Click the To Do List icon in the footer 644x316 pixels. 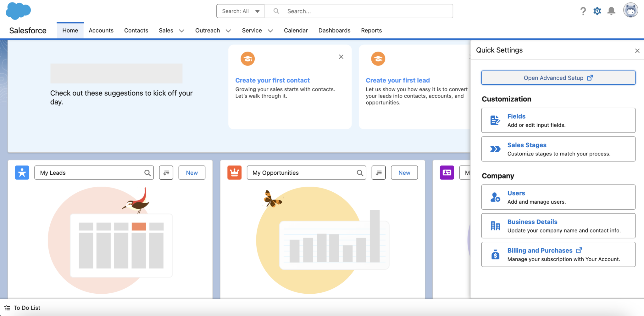point(7,308)
